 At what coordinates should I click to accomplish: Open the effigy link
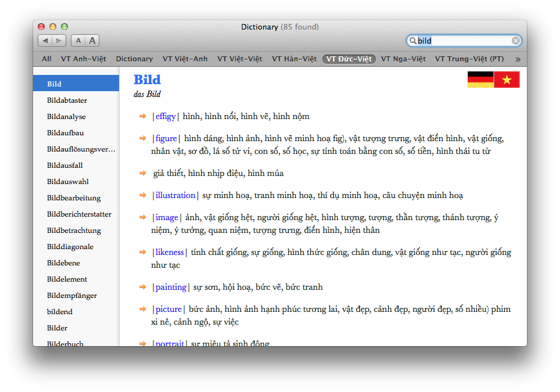coord(166,116)
